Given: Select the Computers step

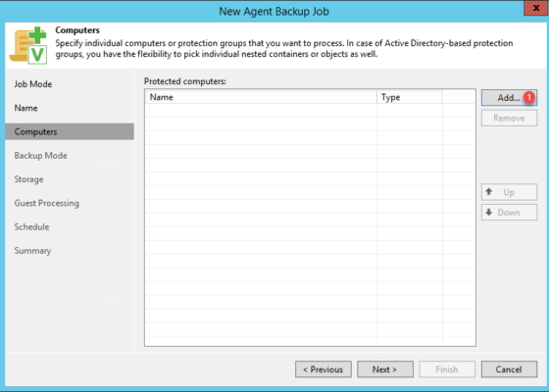Looking at the screenshot, I should [x=70, y=131].
